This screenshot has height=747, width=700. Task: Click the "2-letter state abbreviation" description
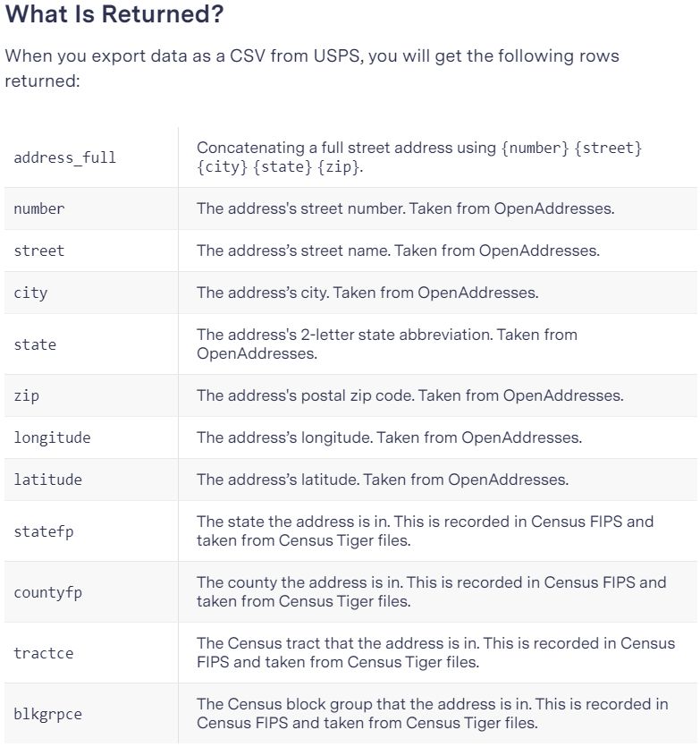[x=387, y=344]
